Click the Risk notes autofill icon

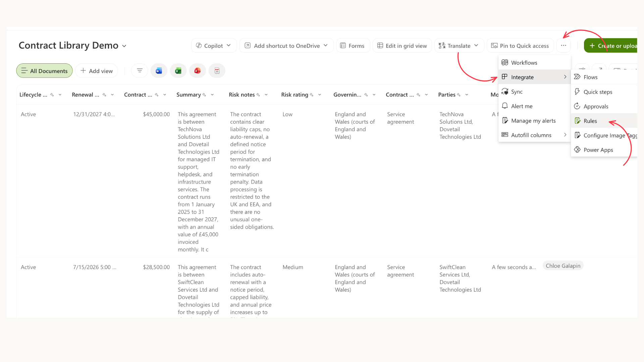pos(258,95)
